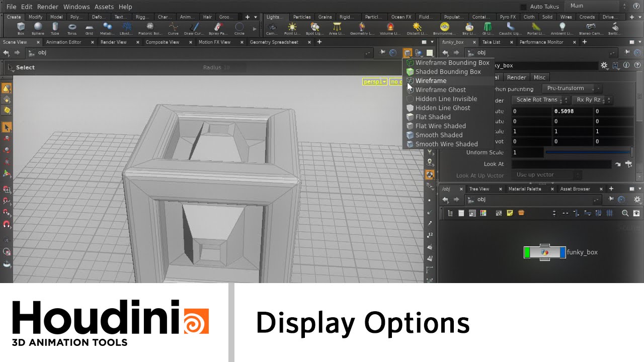Toggle the viewport shading mode button
Image resolution: width=644 pixels, height=362 pixels.
coord(408,52)
